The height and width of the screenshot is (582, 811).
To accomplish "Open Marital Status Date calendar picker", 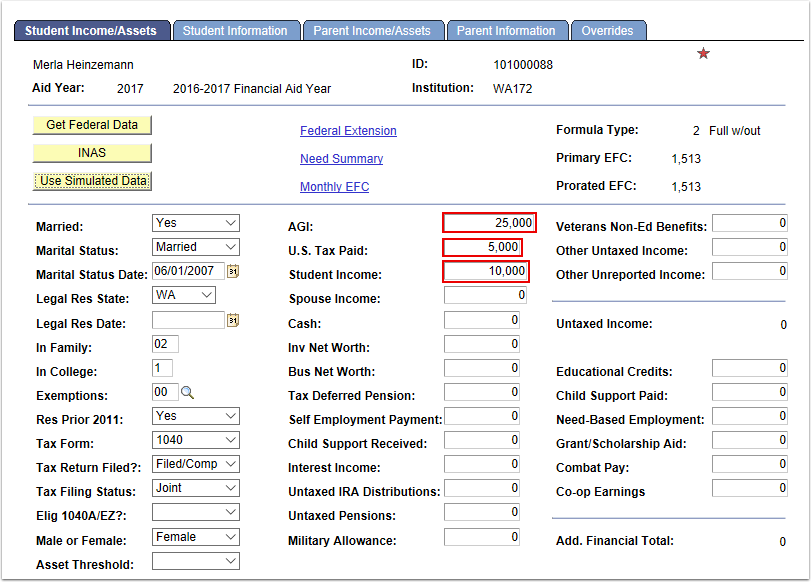I will click(233, 271).
